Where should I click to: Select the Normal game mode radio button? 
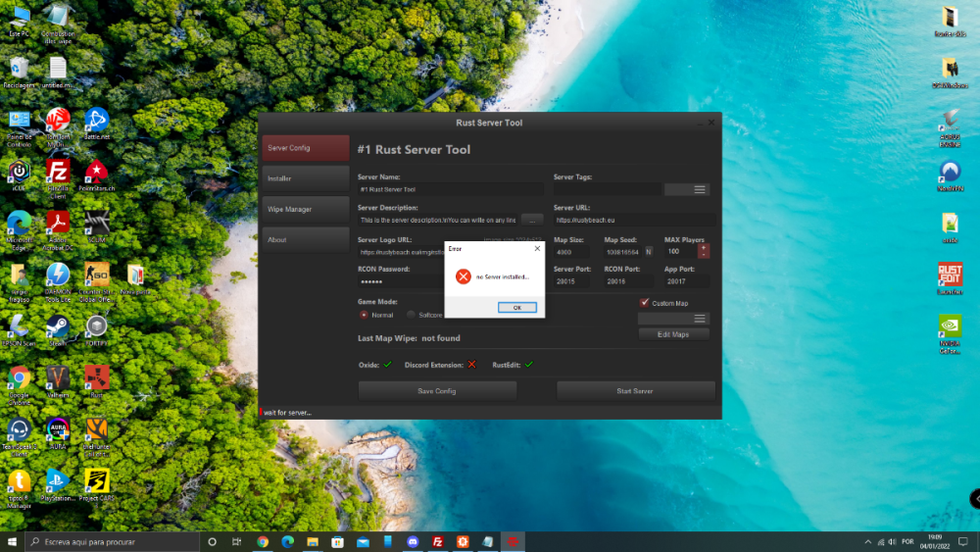click(365, 315)
